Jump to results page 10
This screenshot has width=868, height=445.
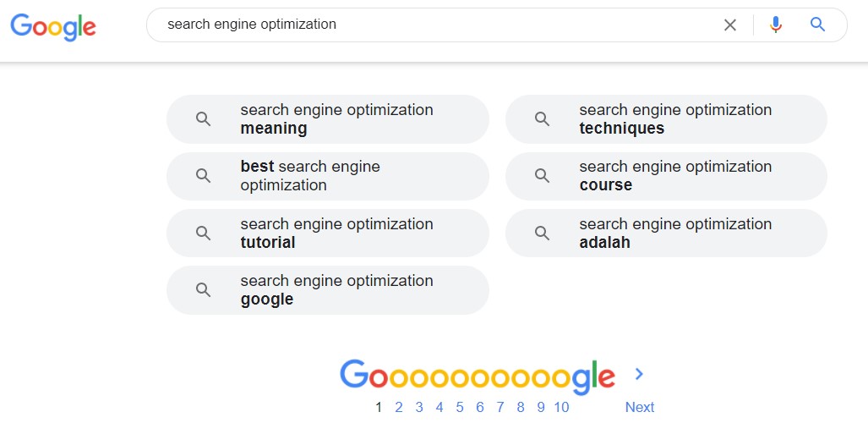561,407
